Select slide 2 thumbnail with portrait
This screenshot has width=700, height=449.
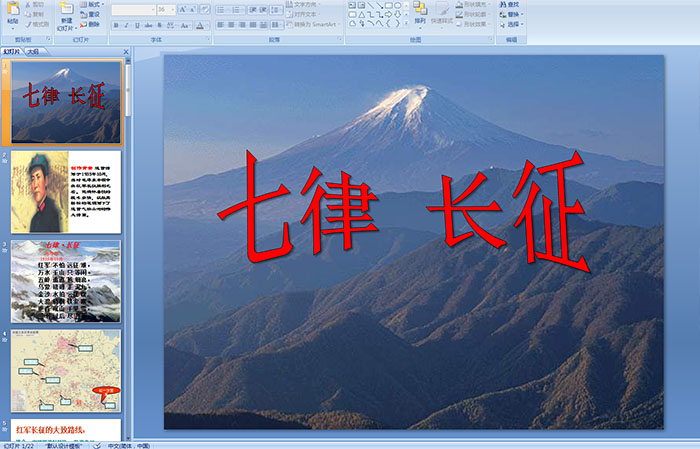pyautogui.click(x=66, y=192)
